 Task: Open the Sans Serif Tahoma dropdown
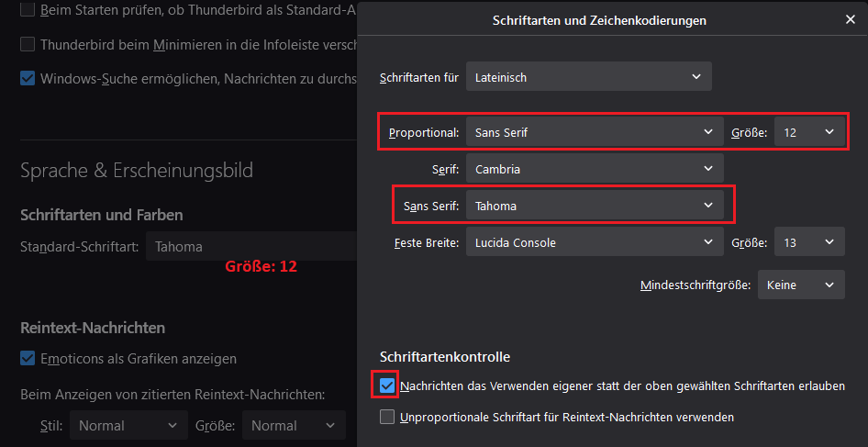tap(594, 206)
